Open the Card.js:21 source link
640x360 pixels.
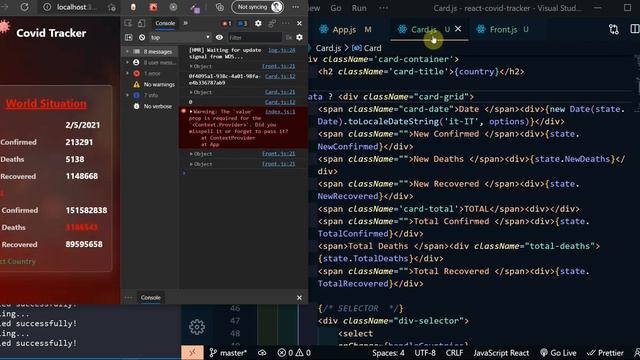click(280, 92)
